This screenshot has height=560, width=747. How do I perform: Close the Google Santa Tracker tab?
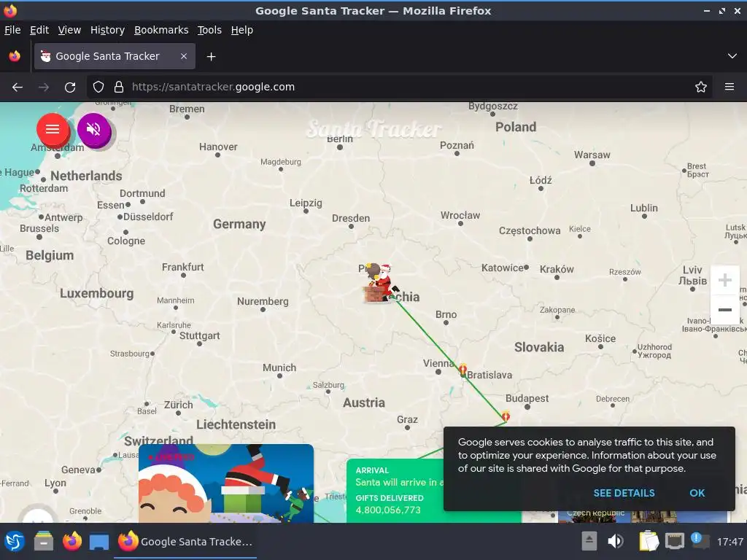click(183, 56)
